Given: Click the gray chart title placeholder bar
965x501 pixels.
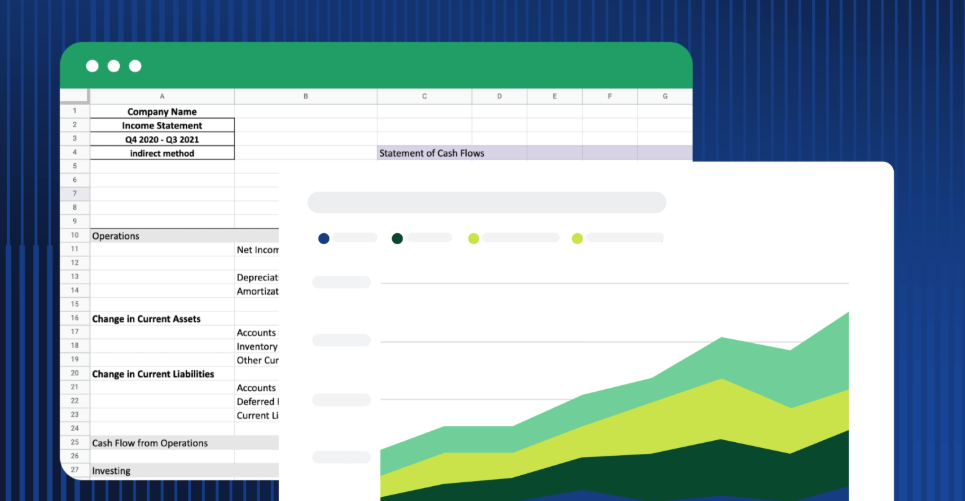Looking at the screenshot, I should coord(486,203).
